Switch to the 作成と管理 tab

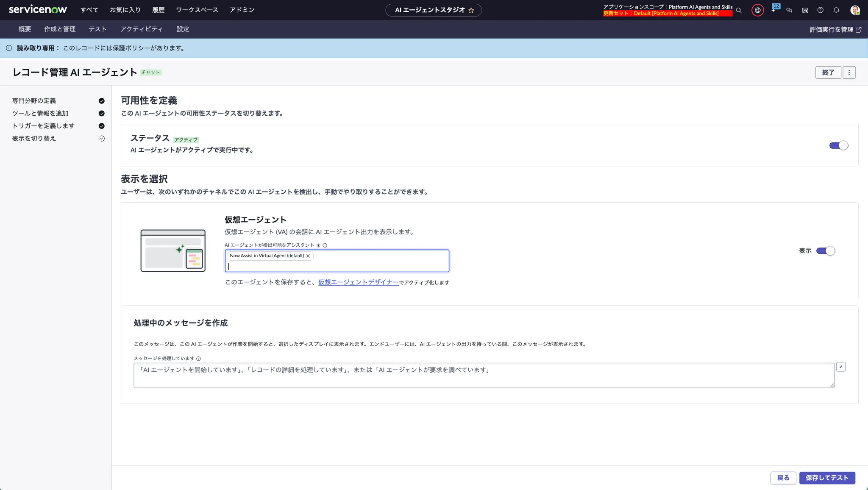60,29
